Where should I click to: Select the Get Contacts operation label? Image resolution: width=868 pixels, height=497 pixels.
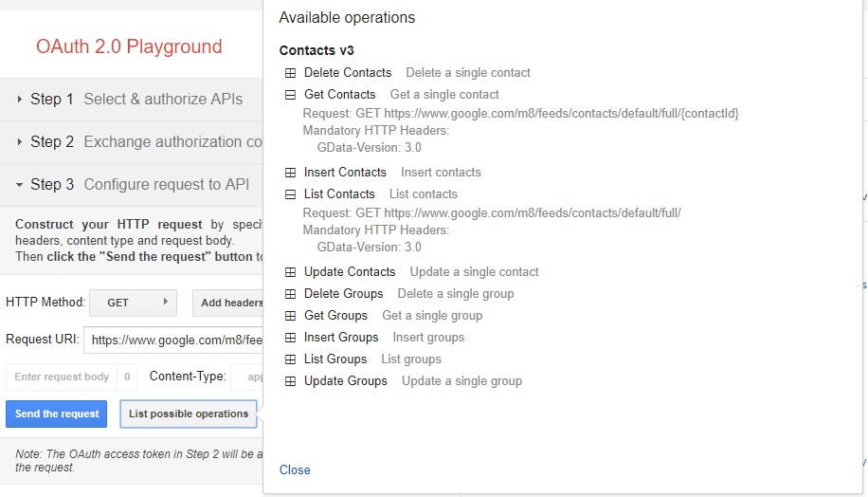click(x=340, y=94)
